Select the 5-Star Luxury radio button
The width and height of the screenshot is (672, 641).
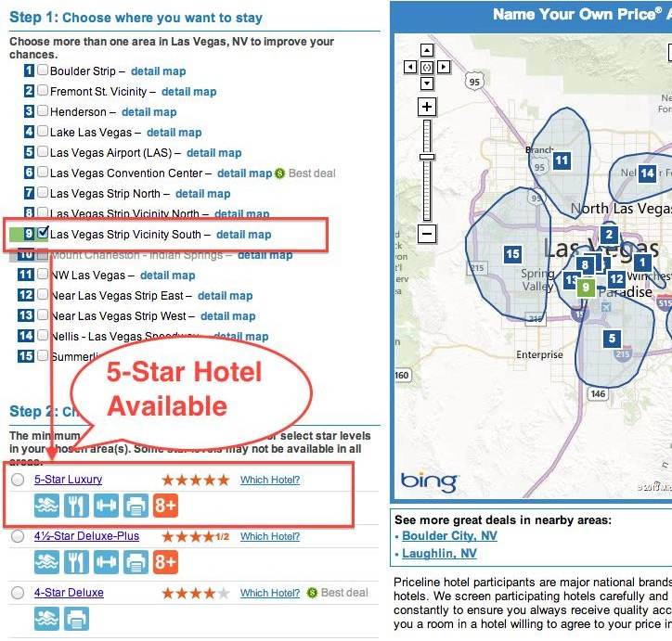[18, 480]
